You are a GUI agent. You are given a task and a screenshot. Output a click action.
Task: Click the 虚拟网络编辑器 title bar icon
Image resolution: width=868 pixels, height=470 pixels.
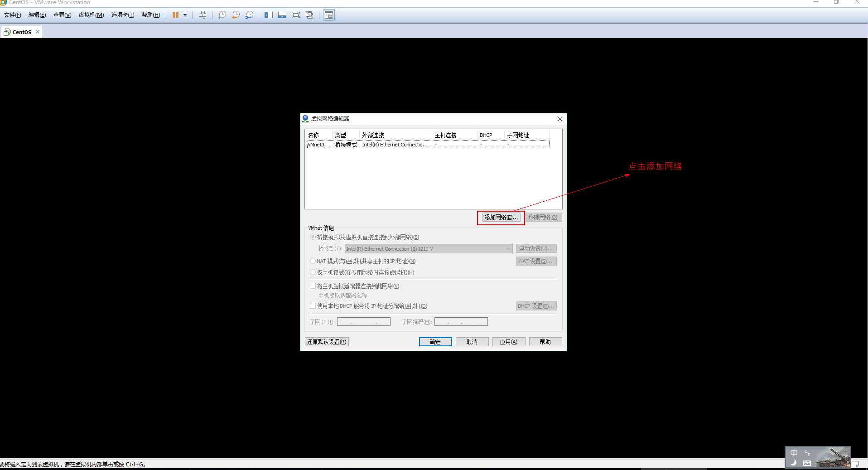(x=305, y=119)
